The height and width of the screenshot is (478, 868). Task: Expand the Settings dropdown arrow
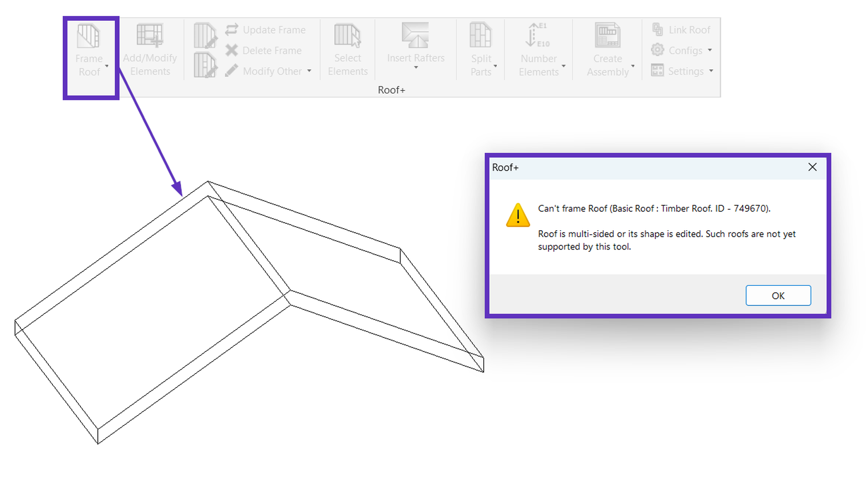pos(711,71)
